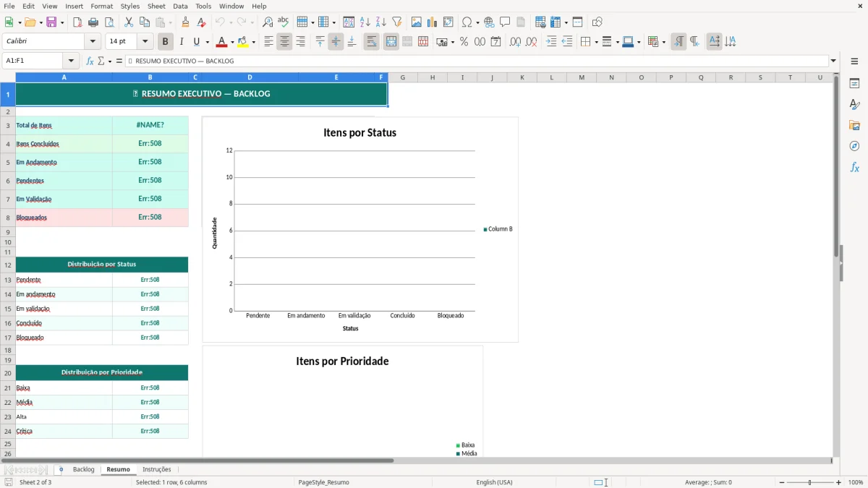The height and width of the screenshot is (488, 868).
Task: Cut the selection with scissors icon
Action: click(129, 22)
